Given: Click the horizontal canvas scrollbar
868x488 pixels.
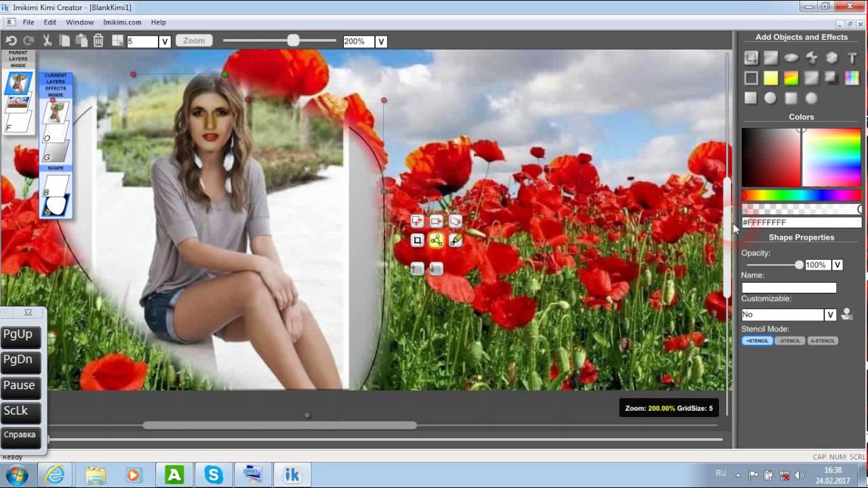Looking at the screenshot, I should [x=279, y=426].
